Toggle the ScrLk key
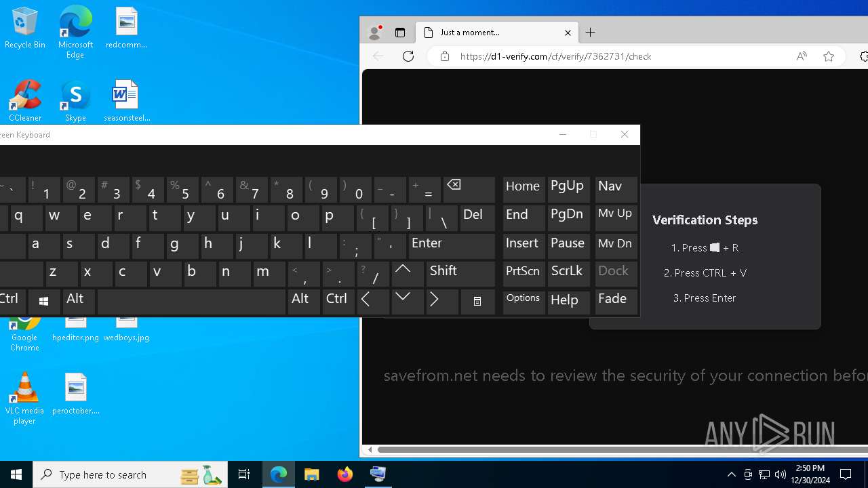 [568, 273]
